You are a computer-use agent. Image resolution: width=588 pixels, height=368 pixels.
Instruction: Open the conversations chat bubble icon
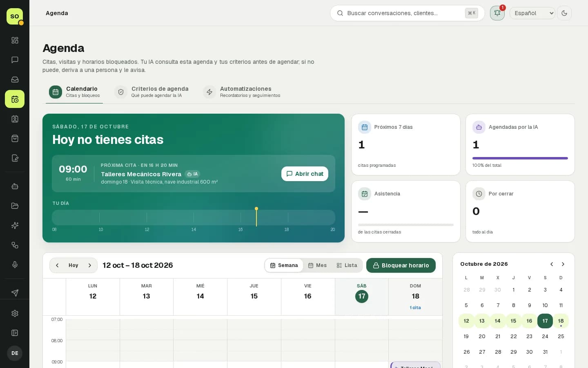click(15, 60)
